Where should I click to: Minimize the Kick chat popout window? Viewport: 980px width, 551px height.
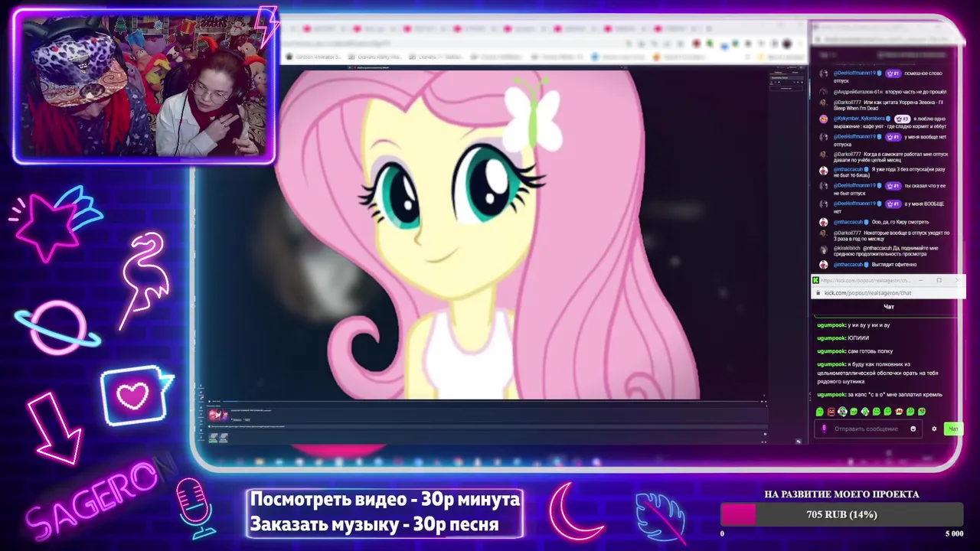[x=921, y=280]
